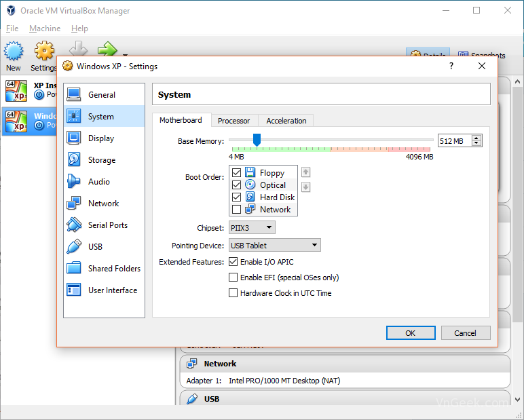The height and width of the screenshot is (420, 524).
Task: Switch to the Processor tab
Action: (x=234, y=121)
